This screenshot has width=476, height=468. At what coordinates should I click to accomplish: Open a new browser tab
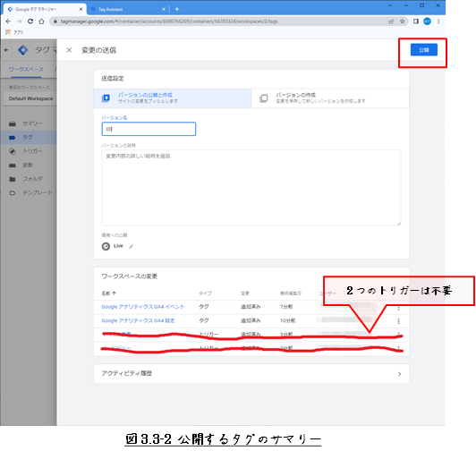coord(176,10)
